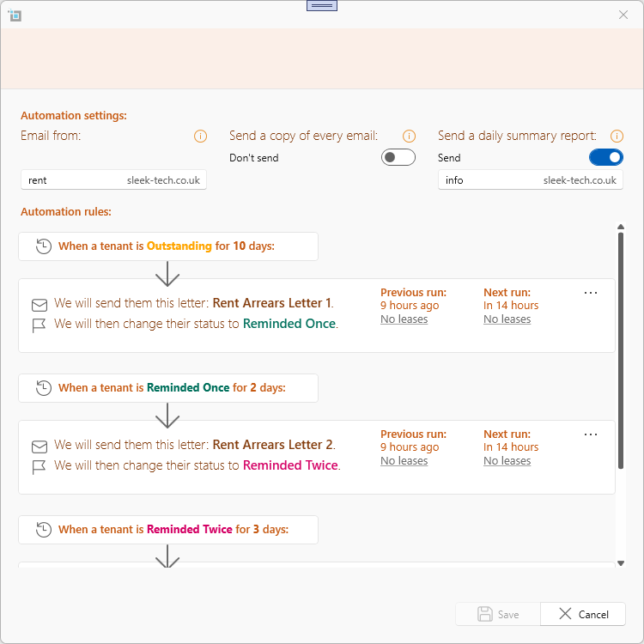Screen dimensions: 644x644
Task: Open ellipsis menu for Rent Arrears Letter 2
Action: tap(590, 434)
